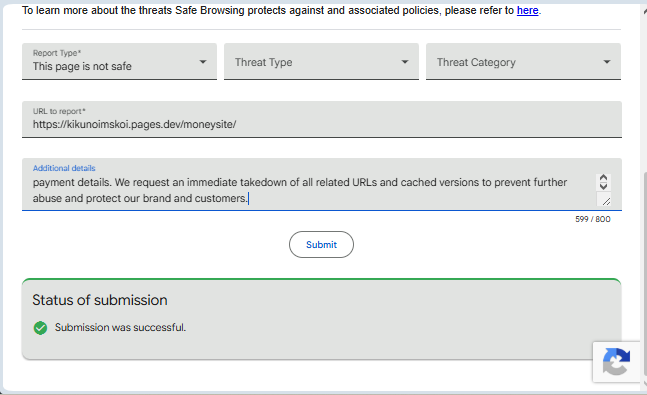
Task: Expand the Threat Category combo box
Action: 523,61
